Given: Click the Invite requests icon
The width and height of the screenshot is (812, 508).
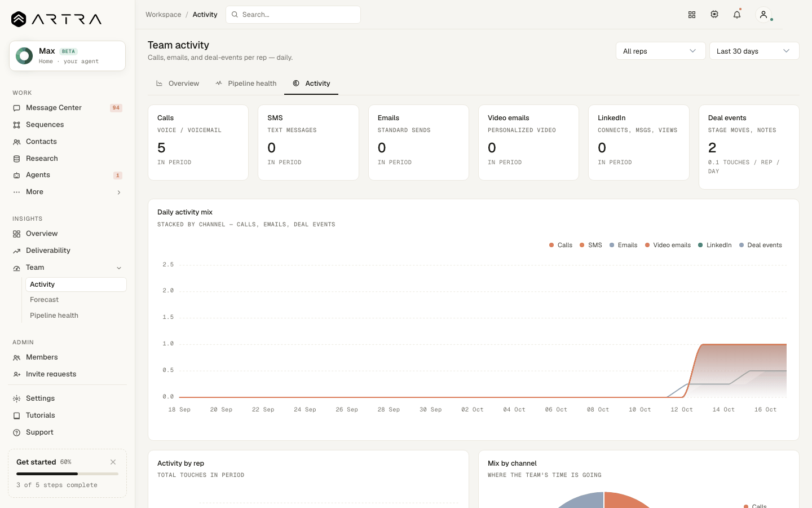Looking at the screenshot, I should click(x=17, y=374).
